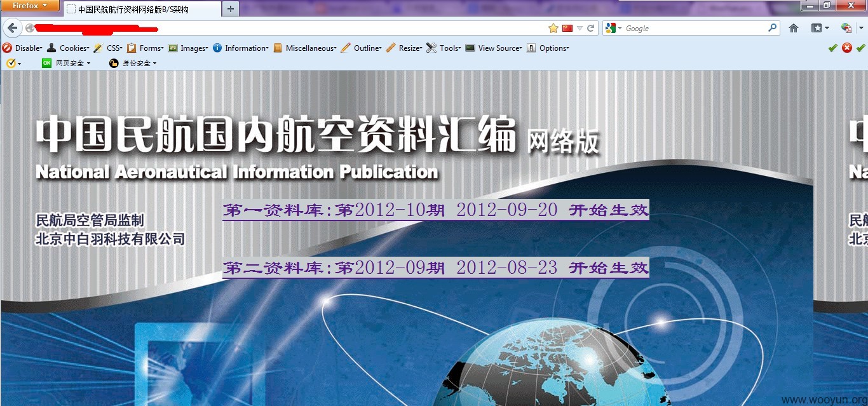
Task: Open the bookmarks menu button
Action: coord(820,28)
